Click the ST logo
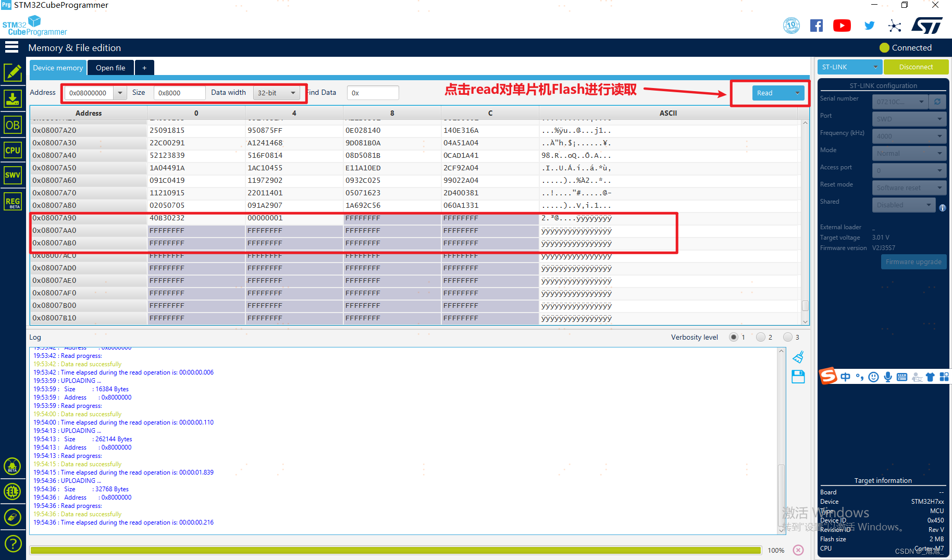 pos(927,26)
